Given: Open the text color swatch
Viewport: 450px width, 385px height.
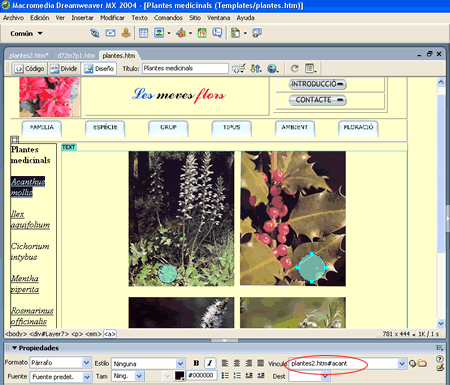Looking at the screenshot, I should [x=179, y=376].
